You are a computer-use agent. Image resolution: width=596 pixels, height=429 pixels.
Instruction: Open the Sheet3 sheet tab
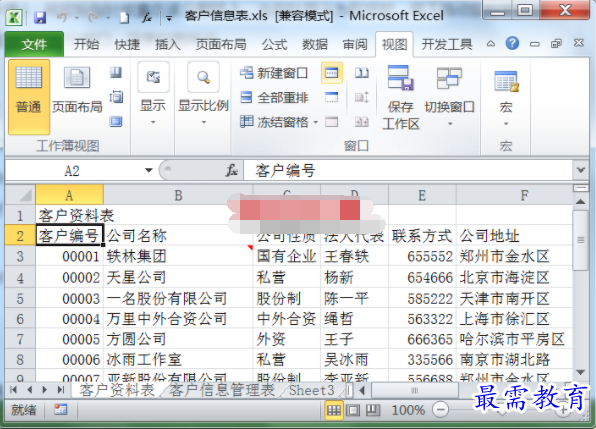coord(311,390)
